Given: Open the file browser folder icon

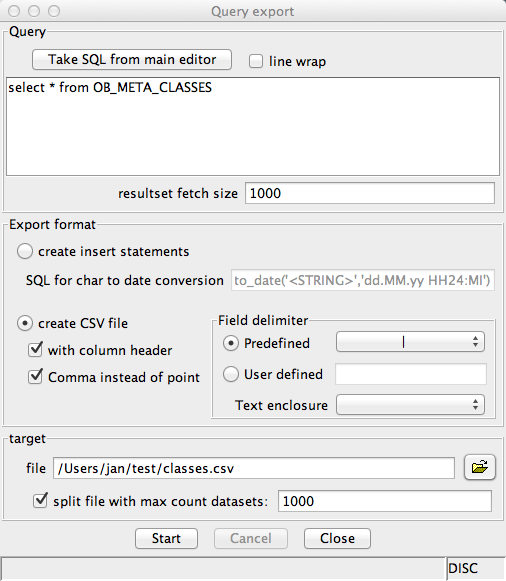Looking at the screenshot, I should click(x=480, y=467).
